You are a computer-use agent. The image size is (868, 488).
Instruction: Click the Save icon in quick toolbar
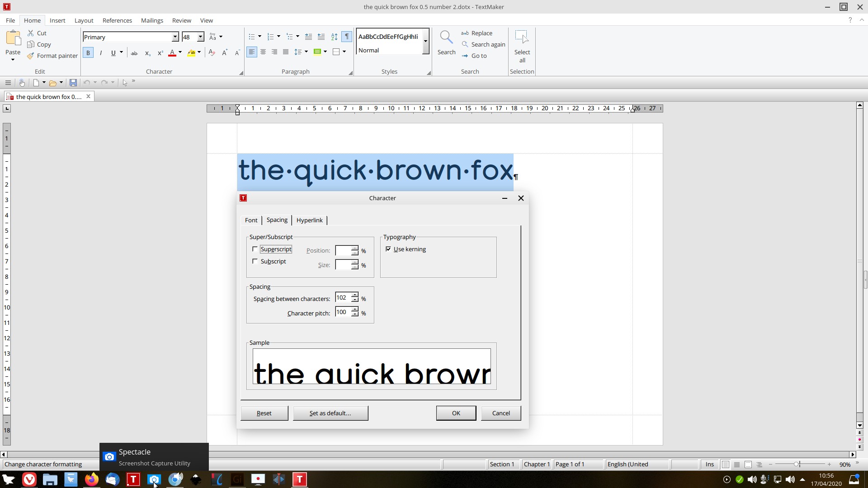[x=73, y=83]
